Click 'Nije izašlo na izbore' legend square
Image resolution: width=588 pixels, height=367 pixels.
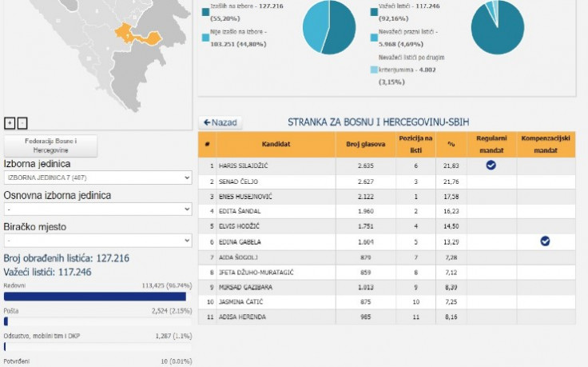tap(205, 36)
